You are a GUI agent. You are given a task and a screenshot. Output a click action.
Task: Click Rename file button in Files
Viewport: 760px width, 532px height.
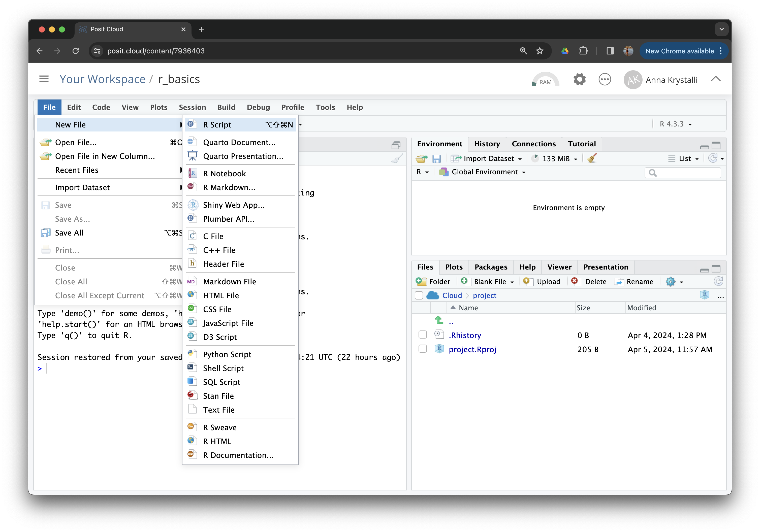pyautogui.click(x=634, y=282)
